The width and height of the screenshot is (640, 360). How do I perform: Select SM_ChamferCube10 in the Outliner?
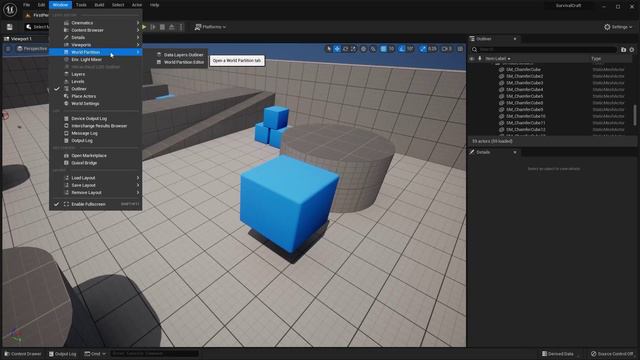click(x=526, y=116)
